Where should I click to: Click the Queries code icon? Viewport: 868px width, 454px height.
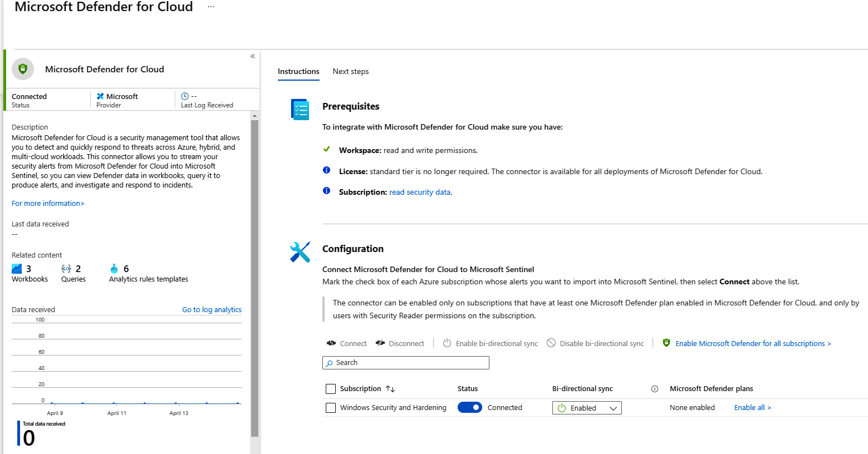click(x=66, y=269)
